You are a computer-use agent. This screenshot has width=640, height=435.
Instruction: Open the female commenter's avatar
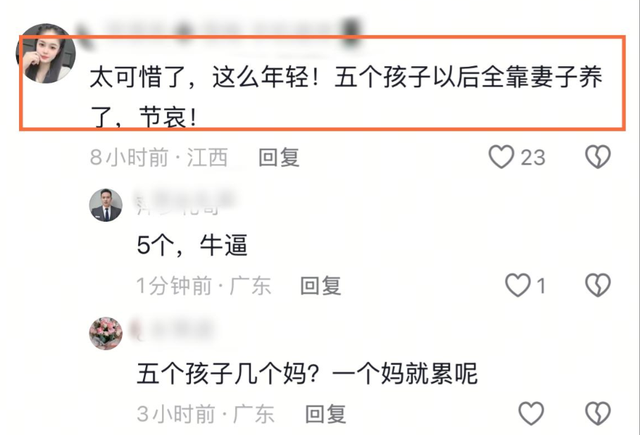click(46, 53)
